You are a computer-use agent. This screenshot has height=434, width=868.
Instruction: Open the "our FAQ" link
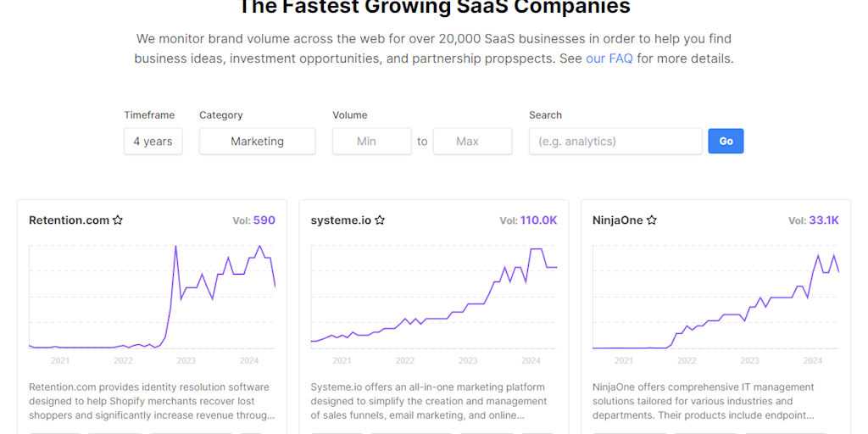[609, 58]
